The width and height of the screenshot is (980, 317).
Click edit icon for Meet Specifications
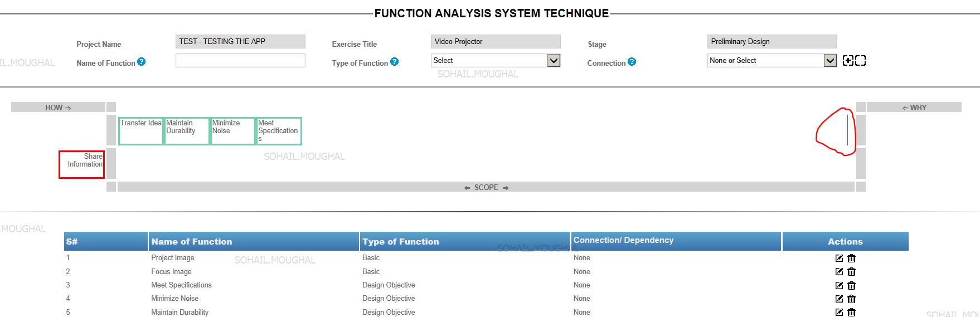tap(839, 285)
